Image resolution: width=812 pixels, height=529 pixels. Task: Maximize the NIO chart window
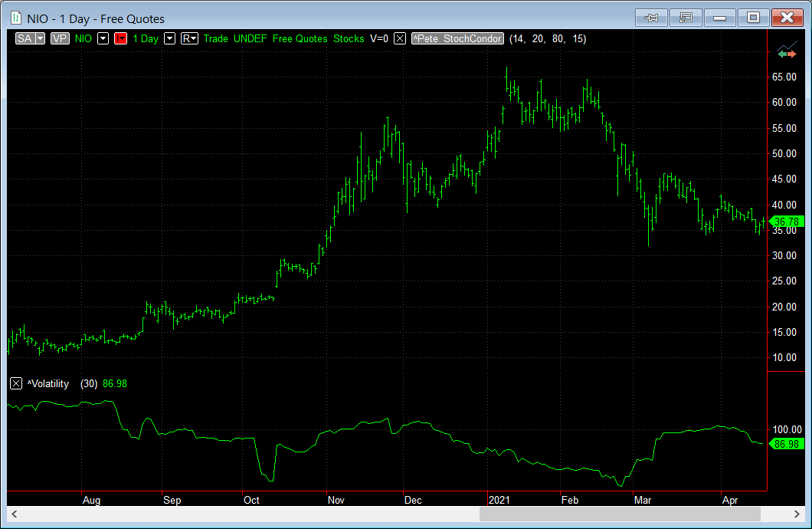(x=754, y=18)
